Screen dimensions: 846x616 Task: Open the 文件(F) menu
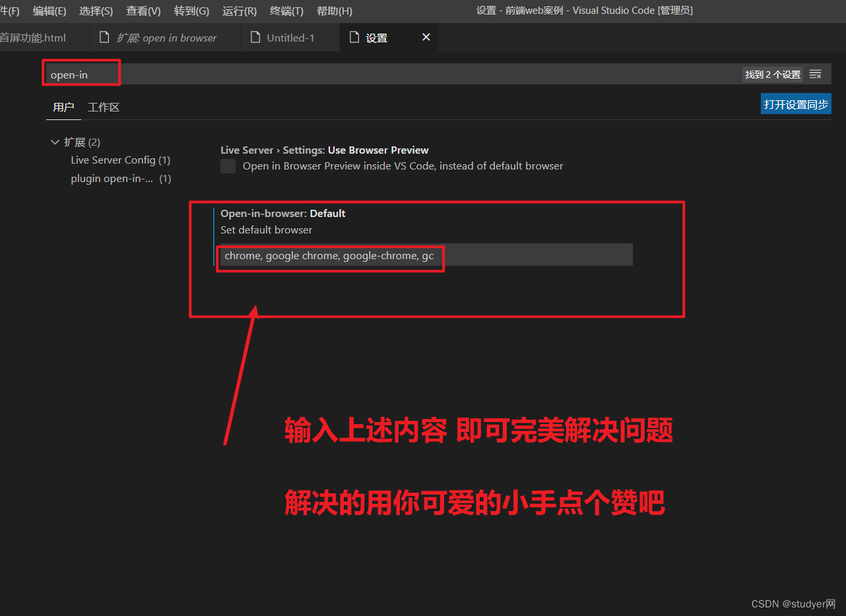coord(9,11)
